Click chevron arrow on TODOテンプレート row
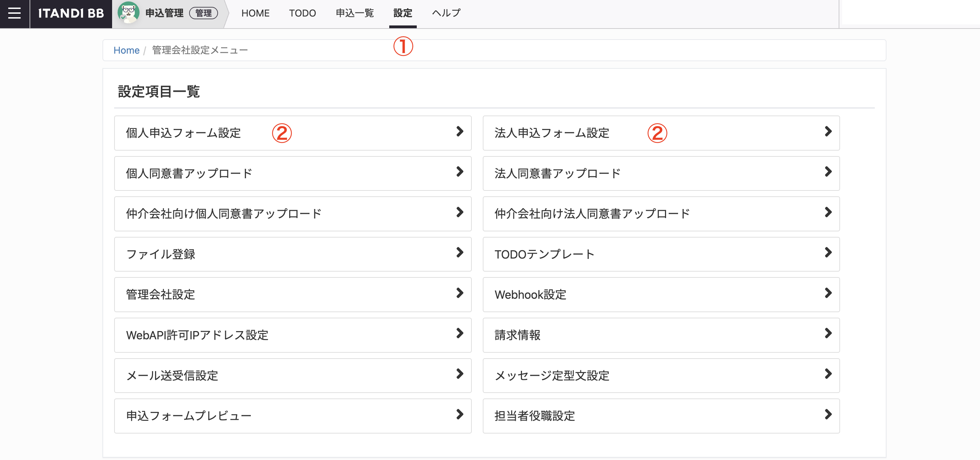 click(x=828, y=252)
